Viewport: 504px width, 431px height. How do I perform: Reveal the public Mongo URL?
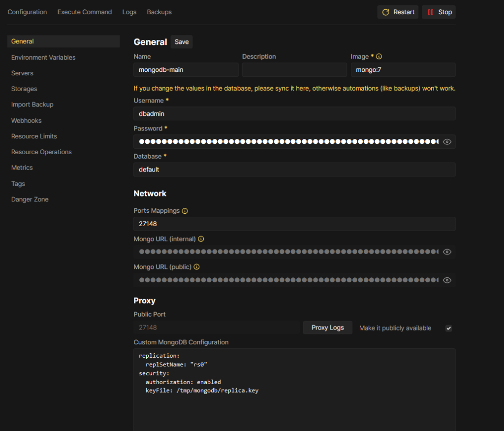447,280
